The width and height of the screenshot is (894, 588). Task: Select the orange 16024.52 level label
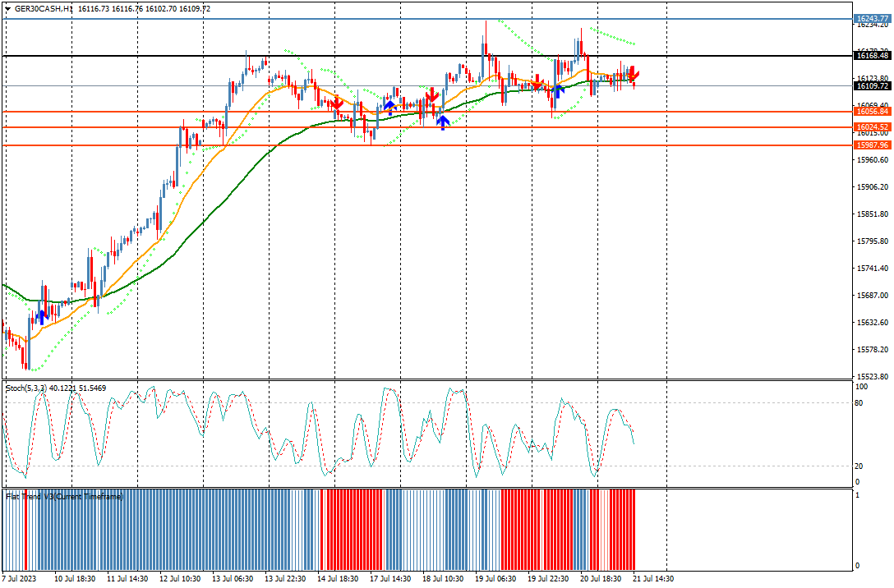click(873, 127)
